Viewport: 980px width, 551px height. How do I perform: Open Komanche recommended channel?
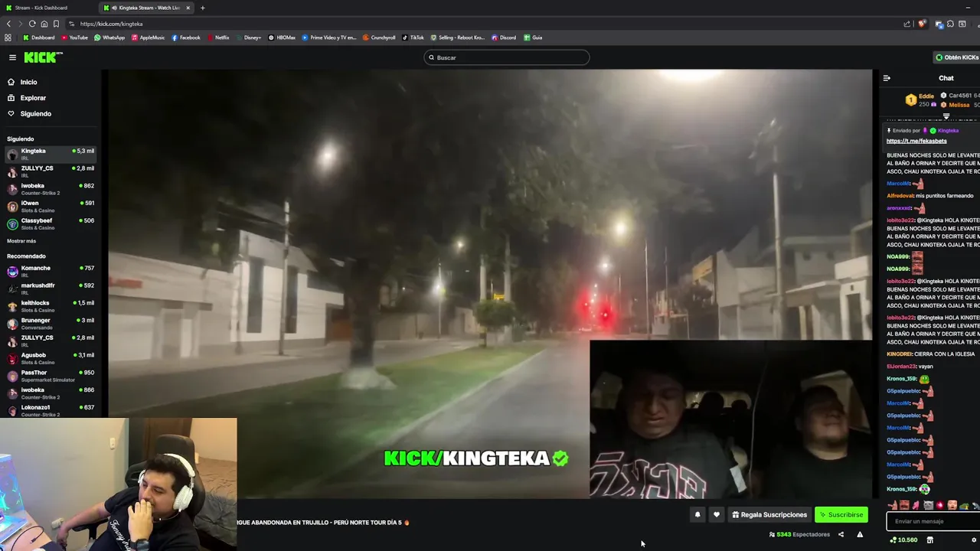click(x=51, y=272)
